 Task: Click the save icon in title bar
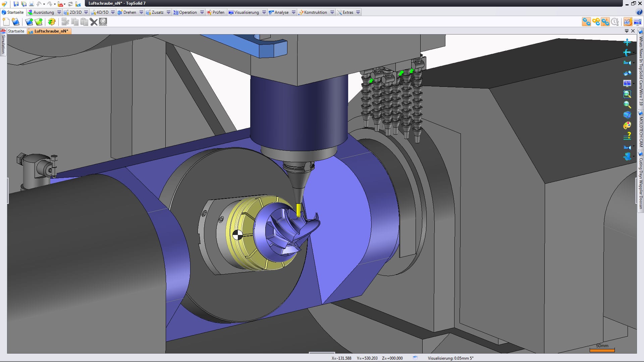pyautogui.click(x=16, y=4)
